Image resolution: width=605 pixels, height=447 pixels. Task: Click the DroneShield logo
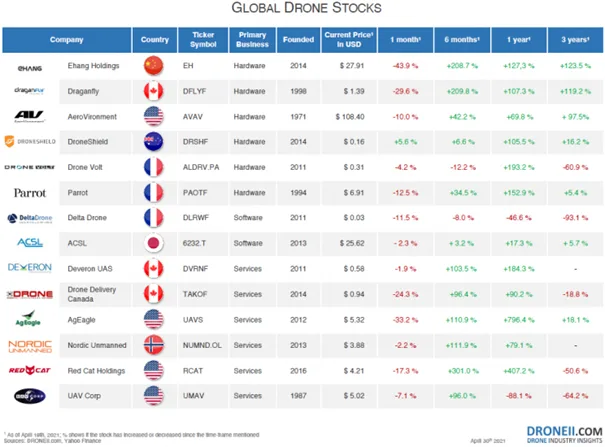pyautogui.click(x=27, y=142)
